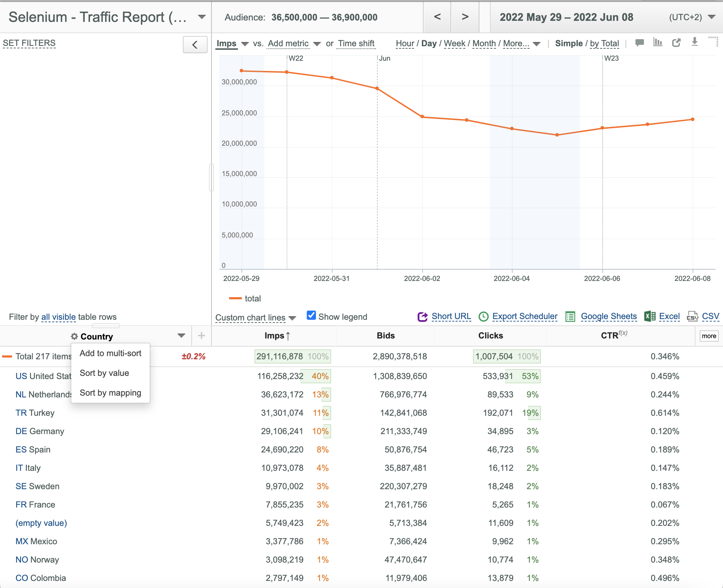Open chart in new window icon
The width and height of the screenshot is (723, 588).
tap(676, 43)
